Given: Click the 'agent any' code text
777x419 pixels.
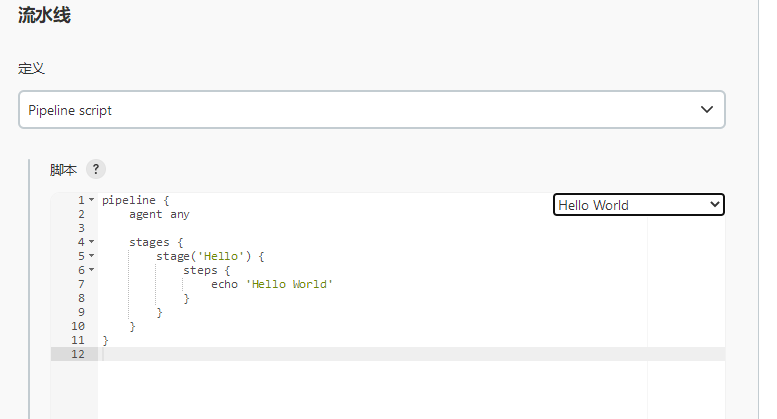Looking at the screenshot, I should coord(159,214).
